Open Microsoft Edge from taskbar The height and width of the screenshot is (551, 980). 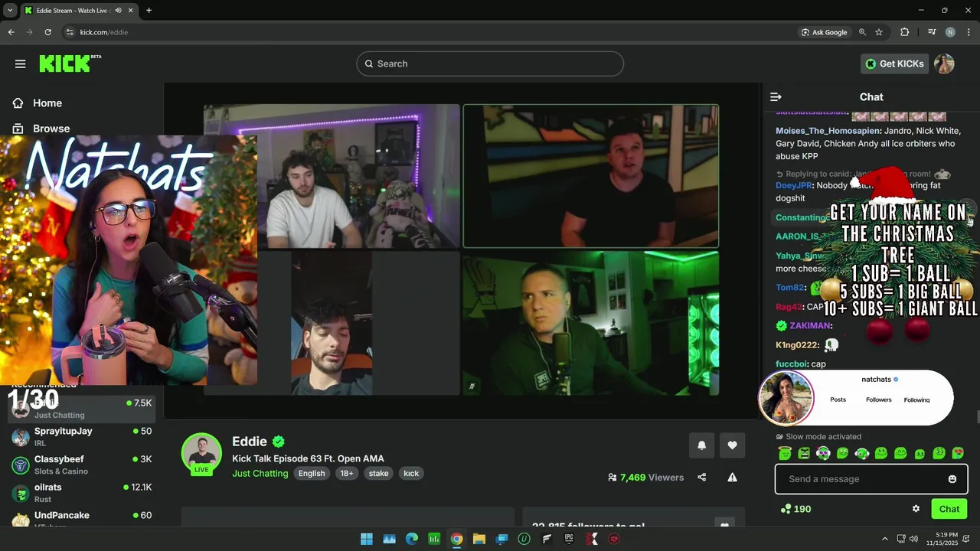[x=411, y=539]
